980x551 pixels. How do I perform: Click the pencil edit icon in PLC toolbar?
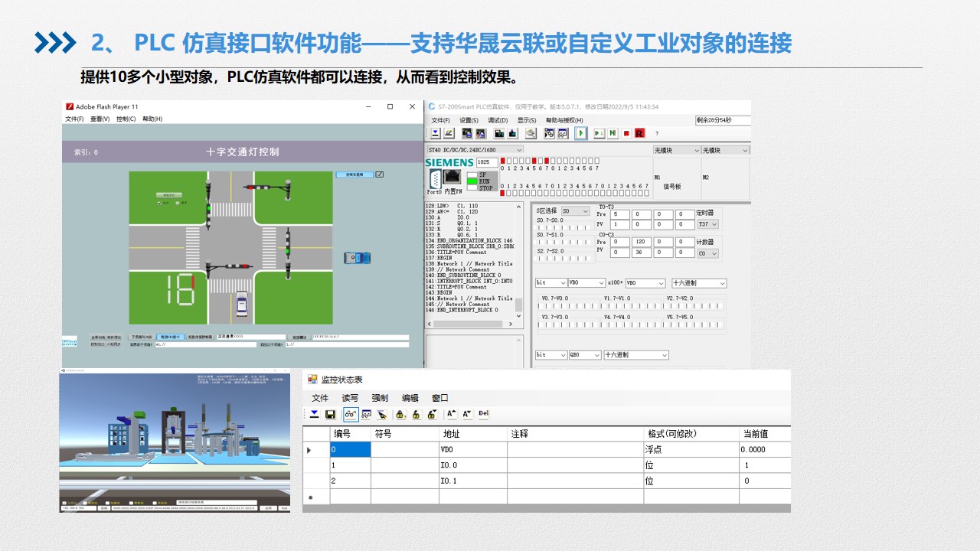(449, 133)
